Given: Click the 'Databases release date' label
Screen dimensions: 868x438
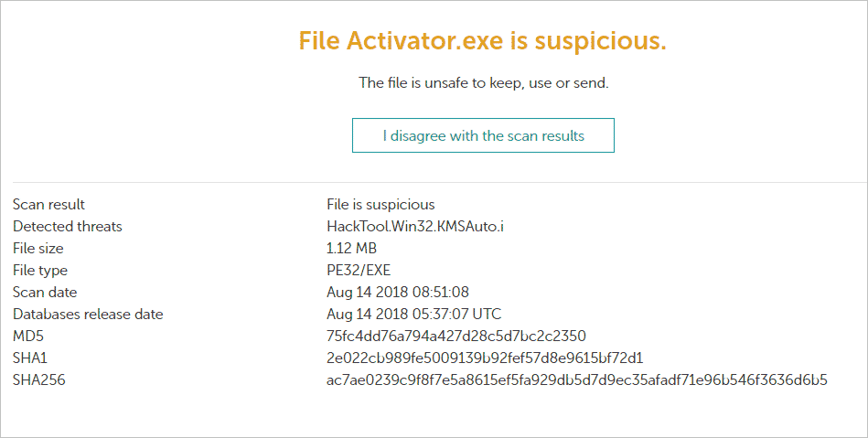Looking at the screenshot, I should tap(88, 314).
